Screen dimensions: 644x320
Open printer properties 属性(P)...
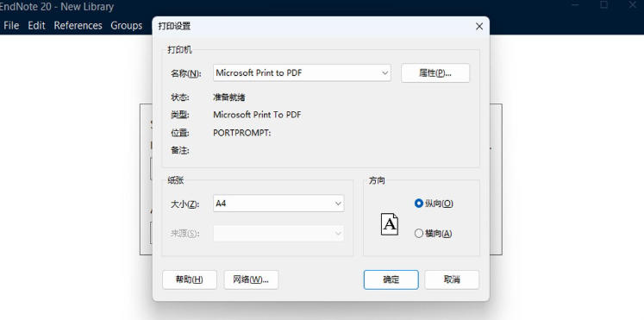click(x=435, y=73)
